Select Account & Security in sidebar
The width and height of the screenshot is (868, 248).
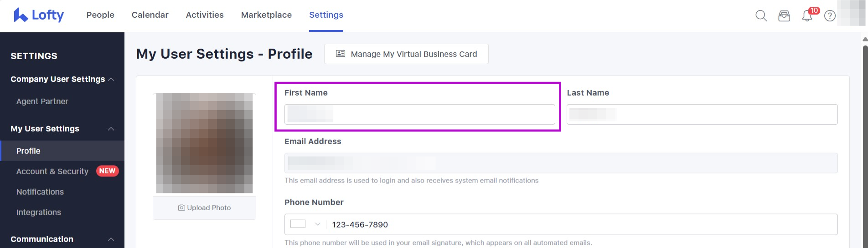pos(52,172)
